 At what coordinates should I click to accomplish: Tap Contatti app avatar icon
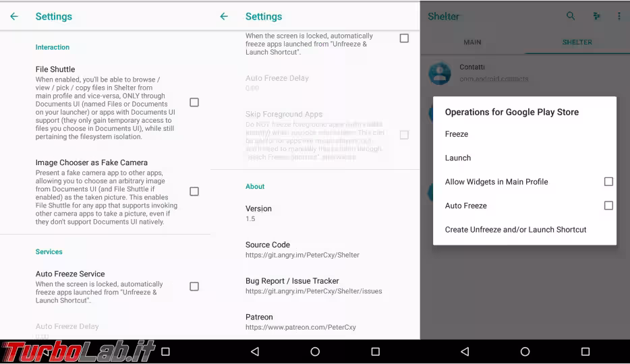click(440, 73)
